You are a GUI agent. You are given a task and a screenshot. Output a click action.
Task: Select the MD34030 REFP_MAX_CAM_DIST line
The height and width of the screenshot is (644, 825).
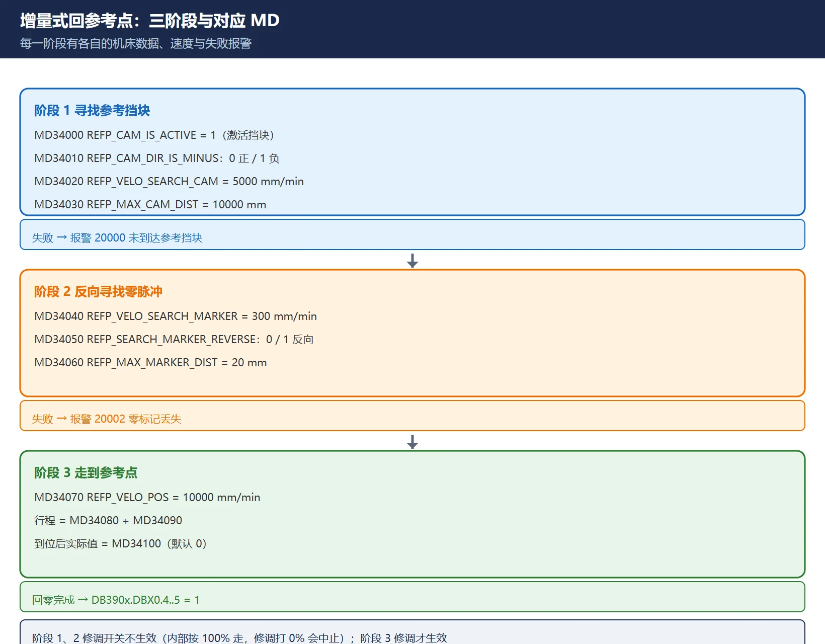150,205
